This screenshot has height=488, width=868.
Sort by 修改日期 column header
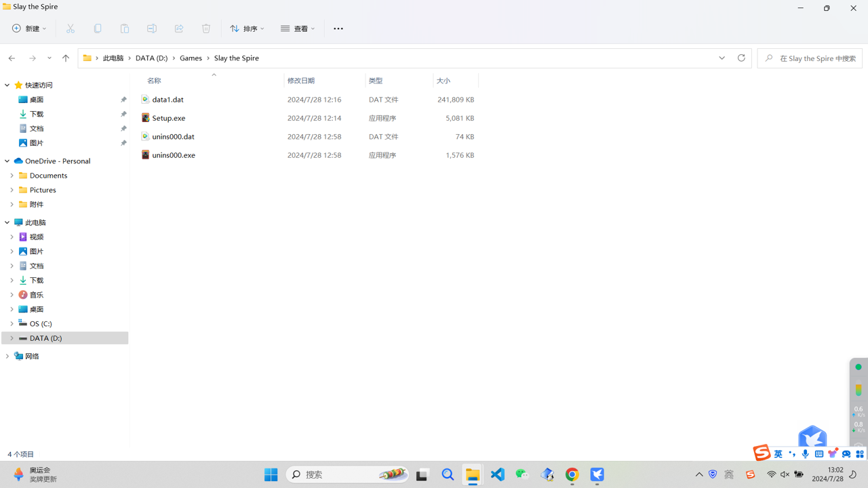pyautogui.click(x=301, y=81)
